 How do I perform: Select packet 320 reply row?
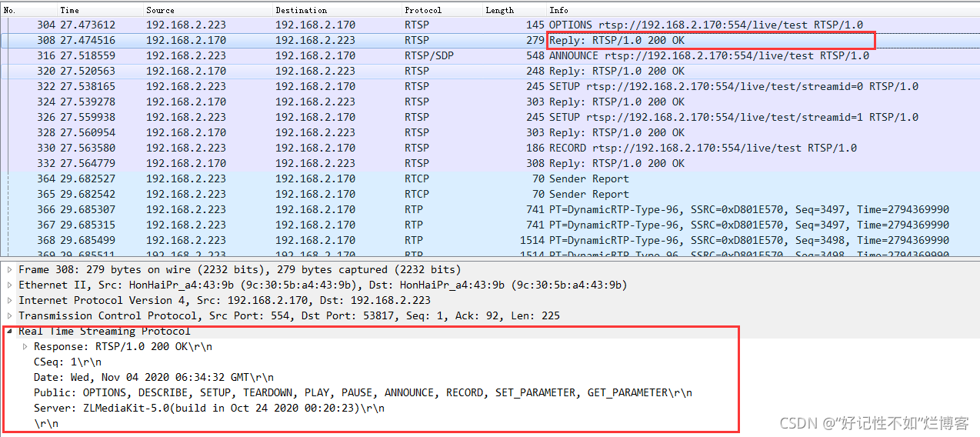coord(490,71)
